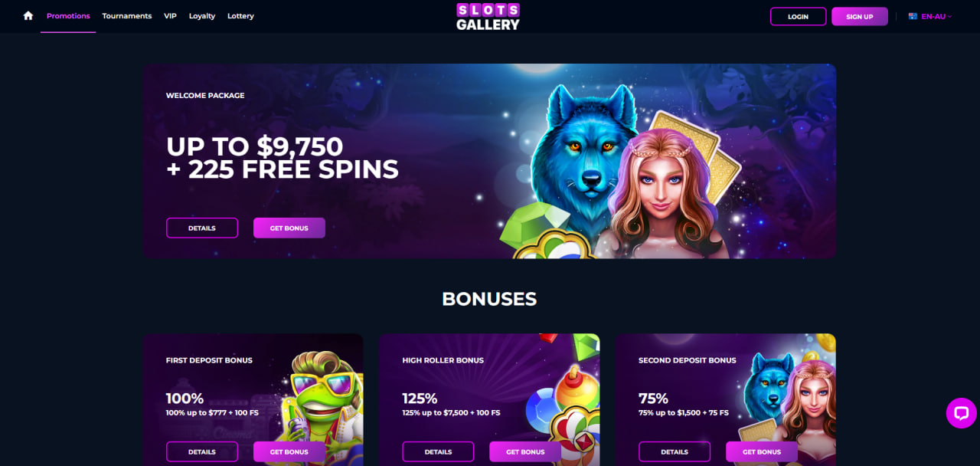Image resolution: width=980 pixels, height=466 pixels.
Task: Open the Loyalty section
Action: click(202, 16)
